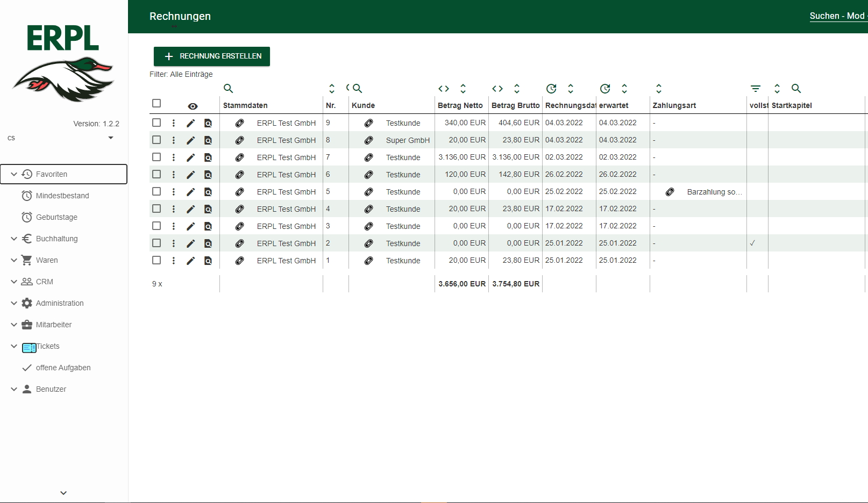The image size is (868, 503).
Task: Click the Betrag Netto column width icon
Action: coord(444,89)
